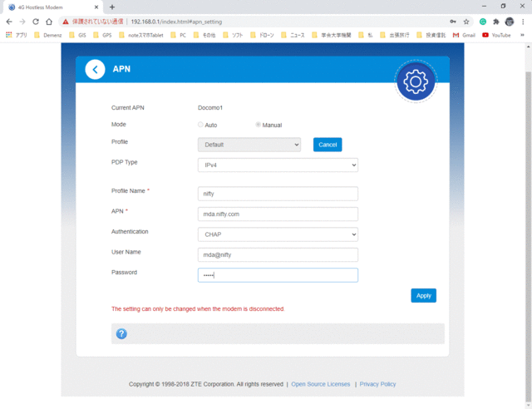The width and height of the screenshot is (532, 409).
Task: Open the GIS bookmark folder
Action: coord(77,35)
